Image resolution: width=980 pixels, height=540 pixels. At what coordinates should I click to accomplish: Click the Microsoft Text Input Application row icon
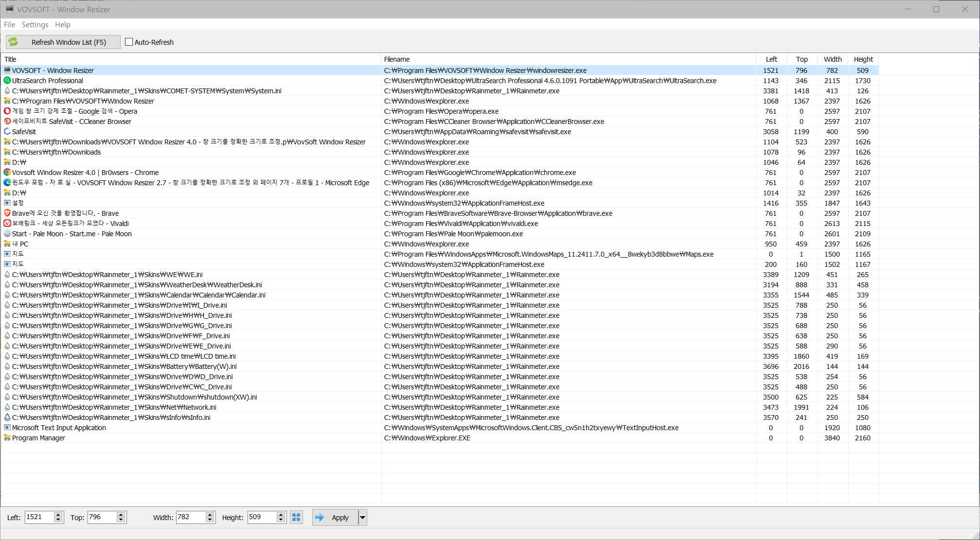7,427
